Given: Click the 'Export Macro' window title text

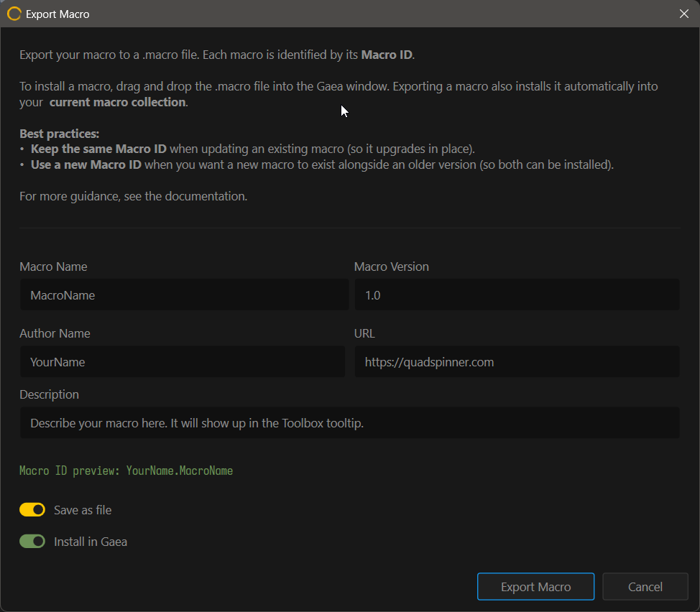Looking at the screenshot, I should click(x=57, y=14).
